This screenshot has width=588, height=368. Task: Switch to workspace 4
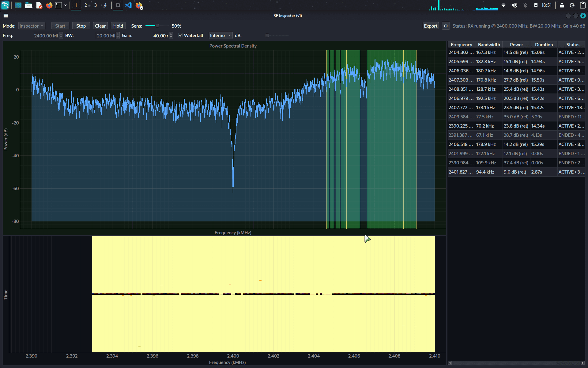coord(105,5)
